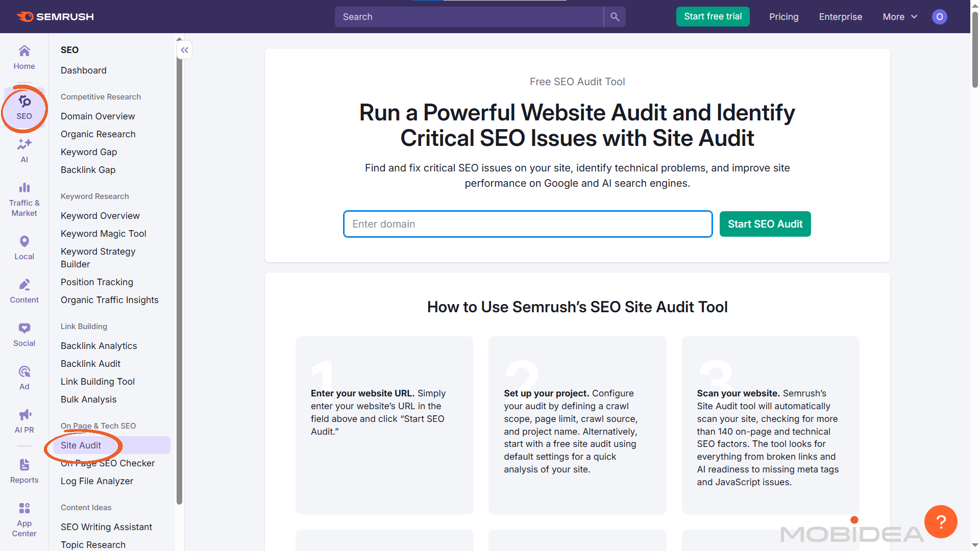The width and height of the screenshot is (980, 551).
Task: Open the AI section from the sidebar
Action: coord(24,149)
